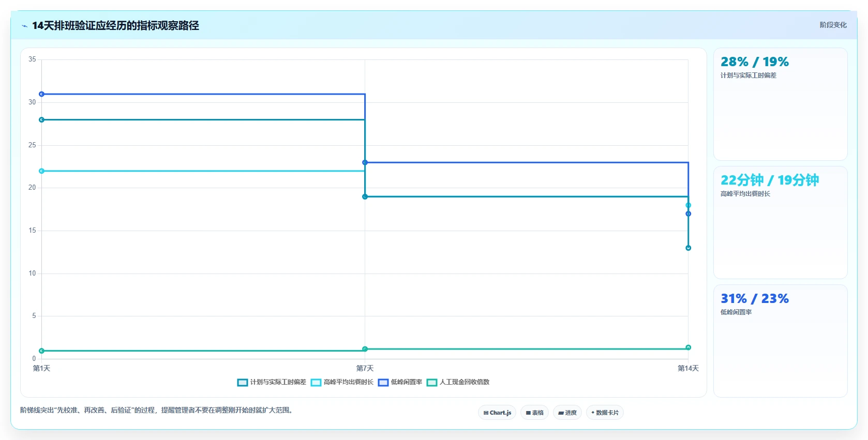The height and width of the screenshot is (440, 868).
Task: Click the 高峰平均出餐时长 data point at 第14天 (18)
Action: point(689,205)
